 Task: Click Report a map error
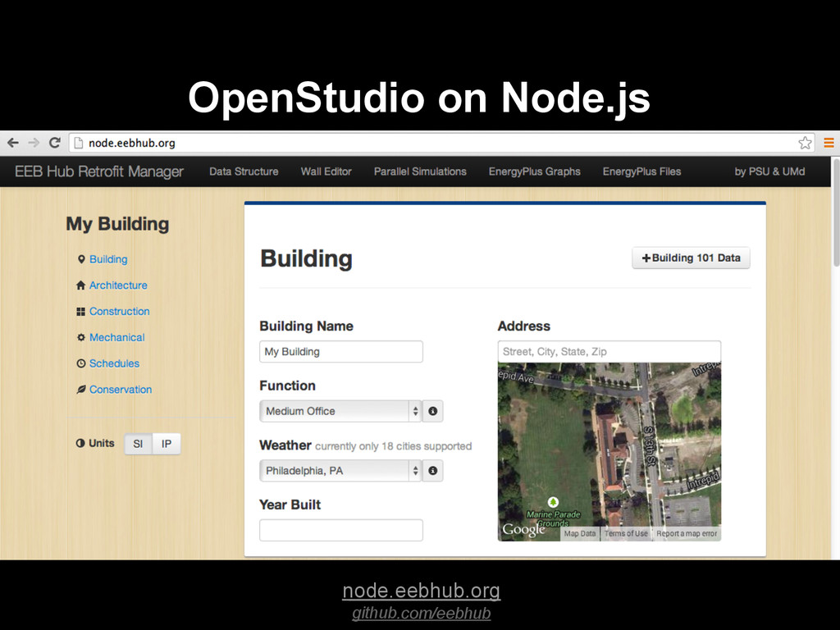coord(687,533)
